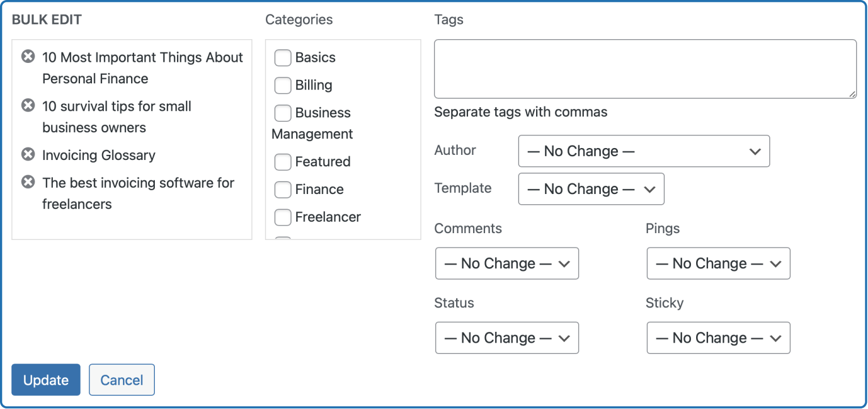Viewport: 868px width, 409px height.
Task: Check the Basics category
Action: click(283, 58)
